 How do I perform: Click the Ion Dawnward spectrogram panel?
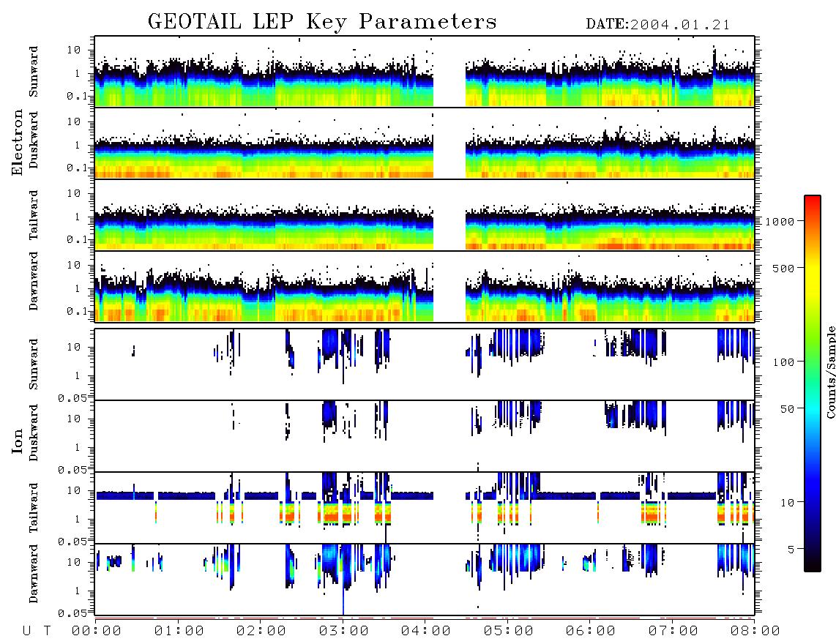click(x=425, y=579)
